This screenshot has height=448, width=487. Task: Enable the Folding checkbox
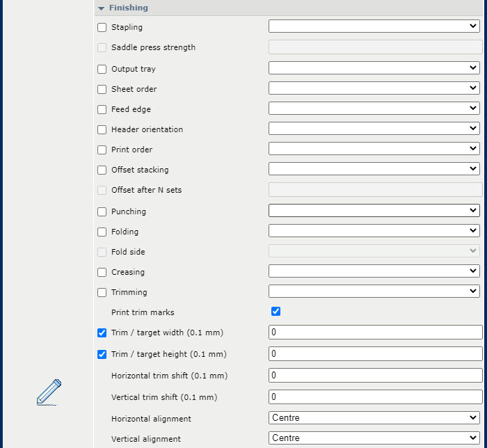102,232
